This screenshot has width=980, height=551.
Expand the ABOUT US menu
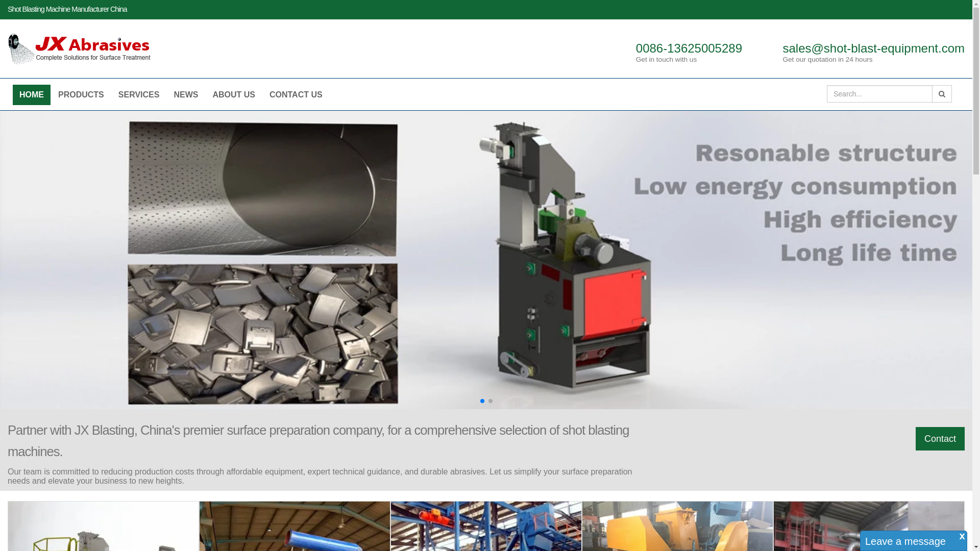234,95
